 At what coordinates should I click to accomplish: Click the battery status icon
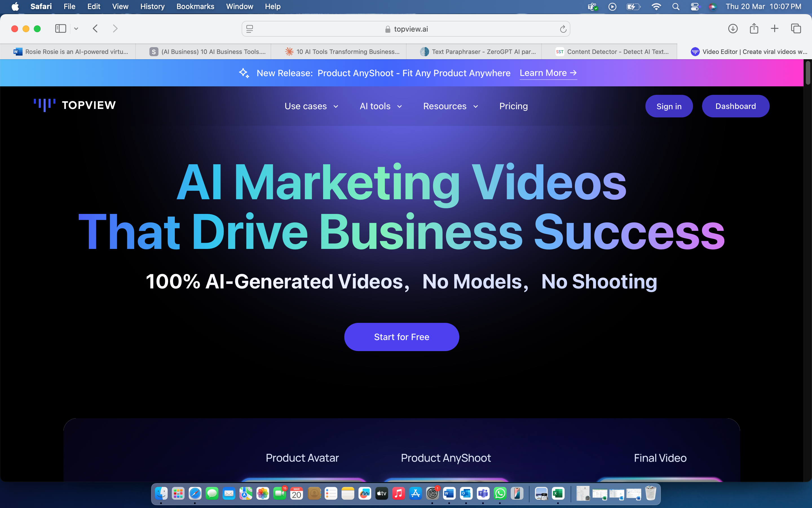point(633,6)
